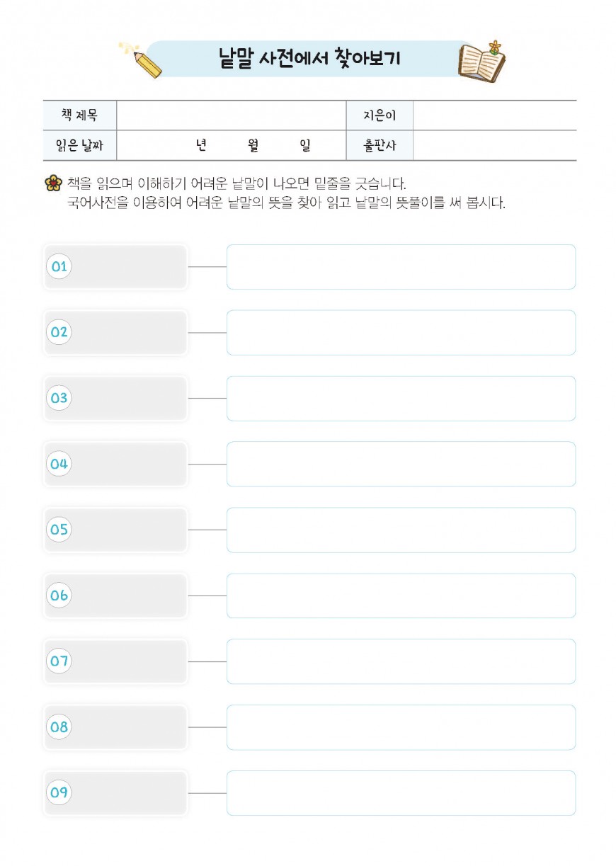
Task: Click the 년 label in date row
Action: click(x=201, y=146)
